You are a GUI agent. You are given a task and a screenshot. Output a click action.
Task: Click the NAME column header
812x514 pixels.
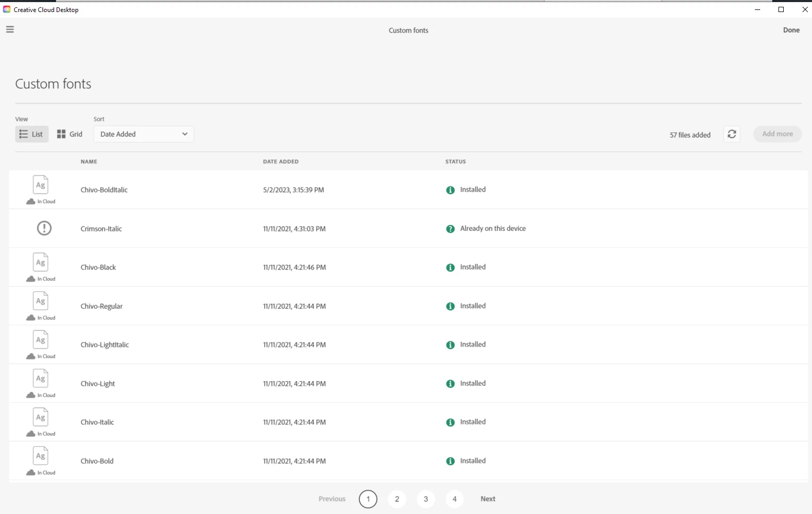click(x=89, y=161)
